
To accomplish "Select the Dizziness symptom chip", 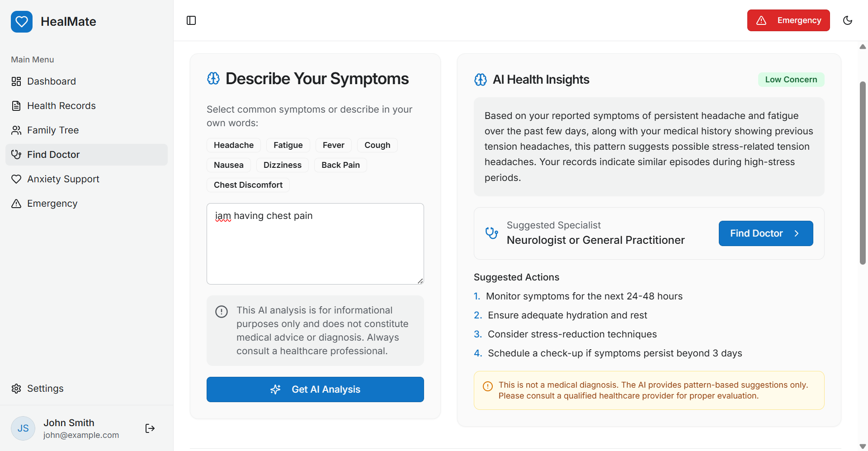I will point(283,165).
